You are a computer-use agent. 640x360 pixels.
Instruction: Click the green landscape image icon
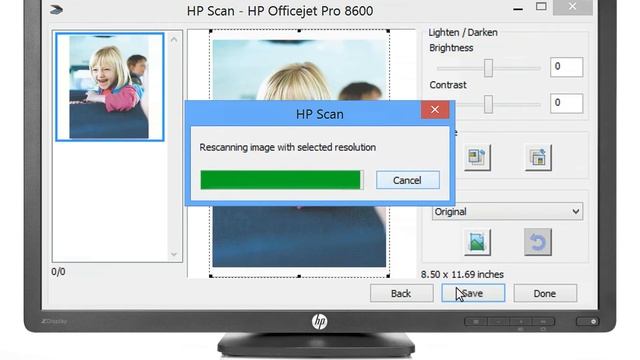pos(477,242)
